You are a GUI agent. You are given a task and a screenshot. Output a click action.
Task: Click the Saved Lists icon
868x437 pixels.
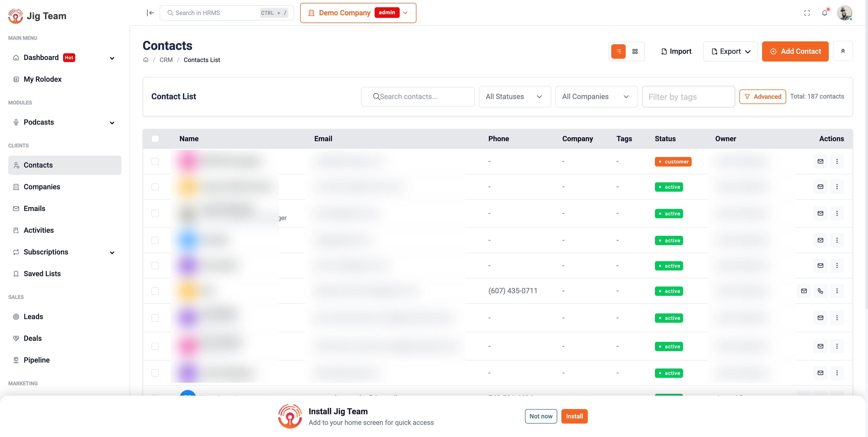click(x=16, y=274)
